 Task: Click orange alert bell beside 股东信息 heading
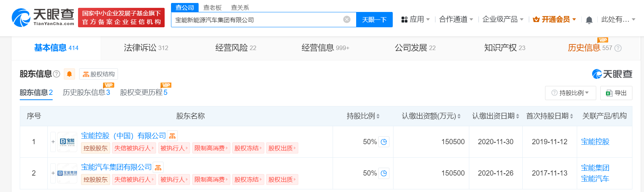click(69, 74)
